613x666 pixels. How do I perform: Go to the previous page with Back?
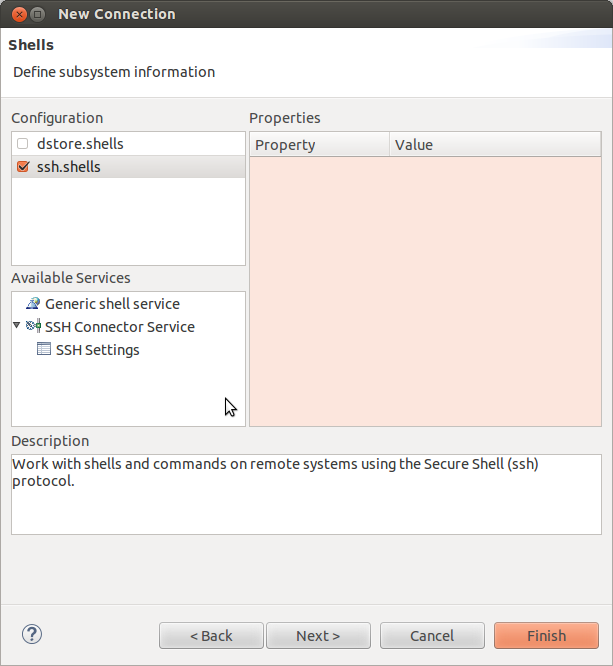pos(211,636)
